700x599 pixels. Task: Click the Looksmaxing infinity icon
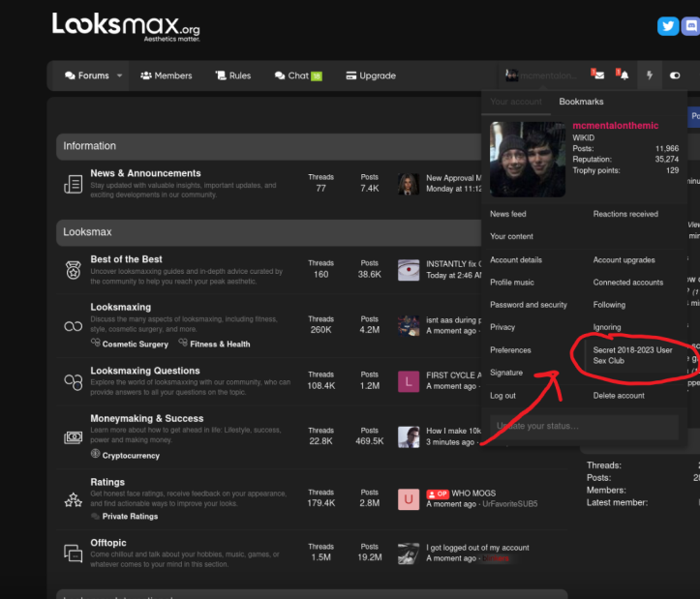click(74, 326)
